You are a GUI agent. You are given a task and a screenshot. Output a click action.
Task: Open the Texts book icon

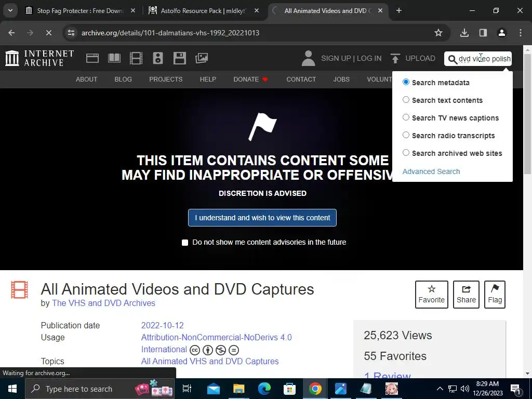click(114, 58)
